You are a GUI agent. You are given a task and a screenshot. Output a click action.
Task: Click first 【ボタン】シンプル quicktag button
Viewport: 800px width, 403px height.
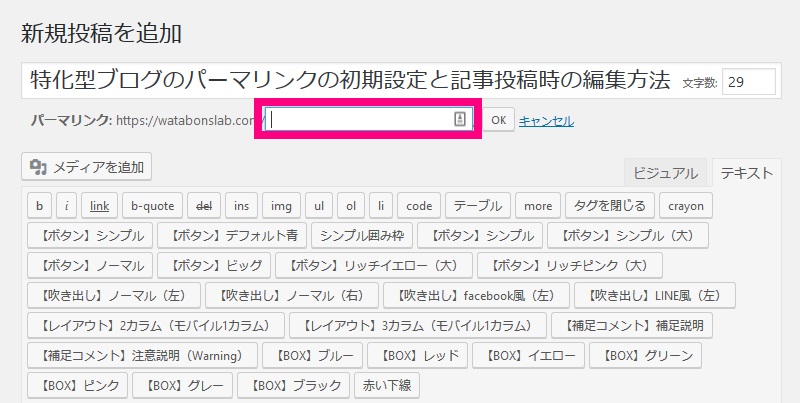coord(90,235)
